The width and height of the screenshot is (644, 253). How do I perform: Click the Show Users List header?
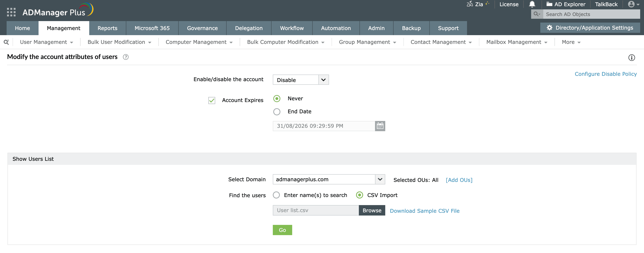tap(322, 159)
